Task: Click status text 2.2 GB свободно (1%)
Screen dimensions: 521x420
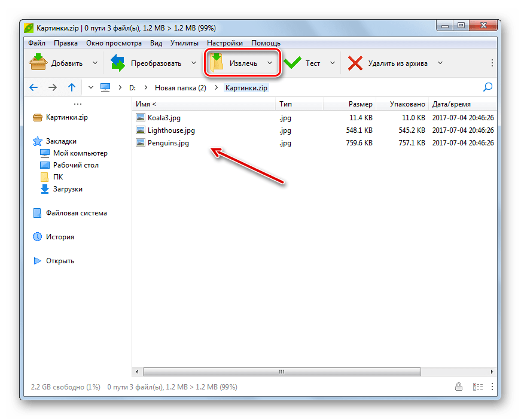Action: click(x=65, y=386)
